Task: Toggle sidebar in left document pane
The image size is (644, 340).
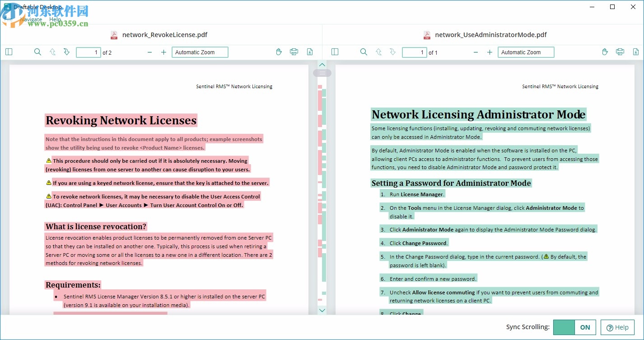Action: point(9,52)
